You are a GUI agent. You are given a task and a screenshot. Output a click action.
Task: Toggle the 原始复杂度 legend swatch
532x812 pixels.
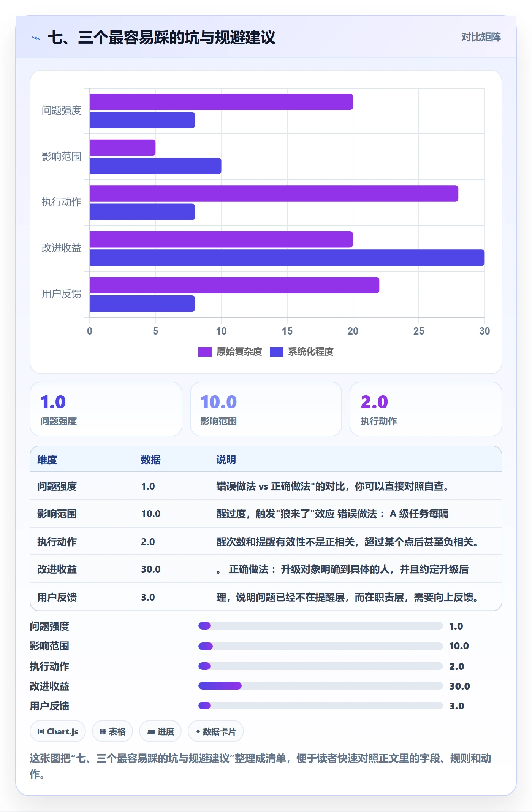point(205,352)
